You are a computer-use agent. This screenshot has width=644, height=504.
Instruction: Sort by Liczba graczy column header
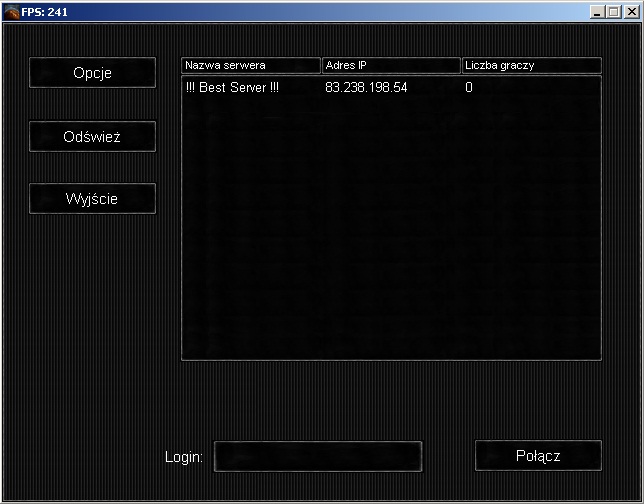pyautogui.click(x=531, y=65)
